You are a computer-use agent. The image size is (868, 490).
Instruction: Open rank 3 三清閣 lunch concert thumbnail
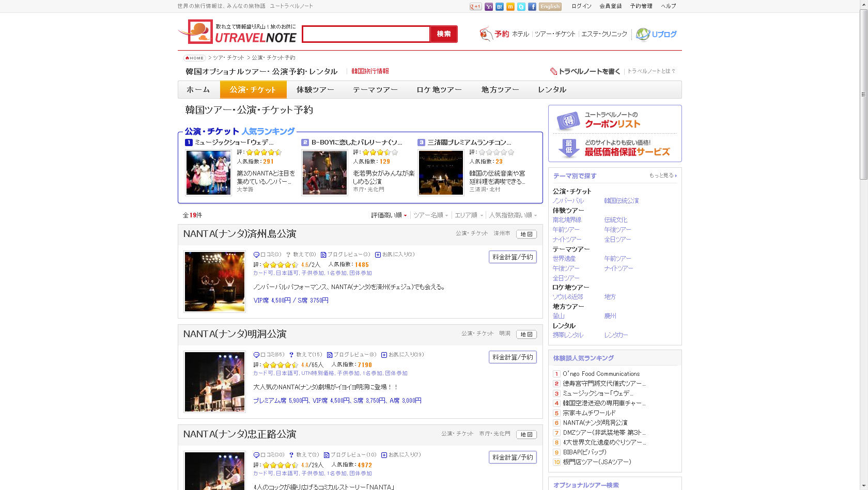tap(441, 172)
